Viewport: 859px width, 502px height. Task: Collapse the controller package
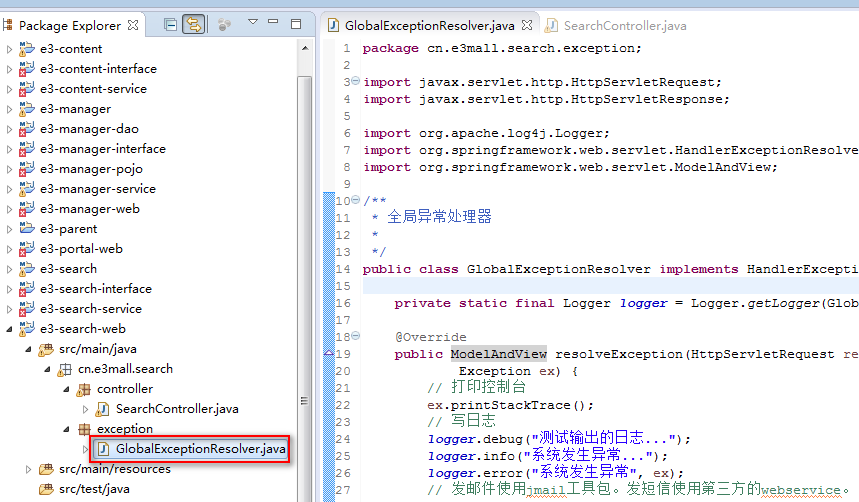(x=66, y=389)
